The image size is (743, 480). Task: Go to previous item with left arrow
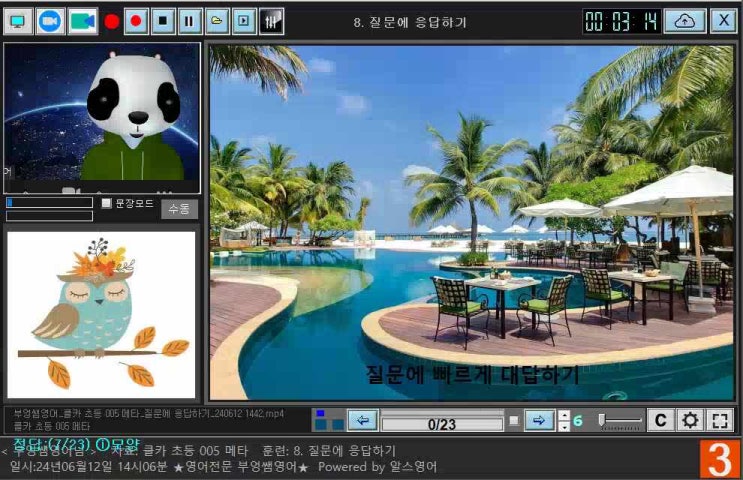point(362,421)
